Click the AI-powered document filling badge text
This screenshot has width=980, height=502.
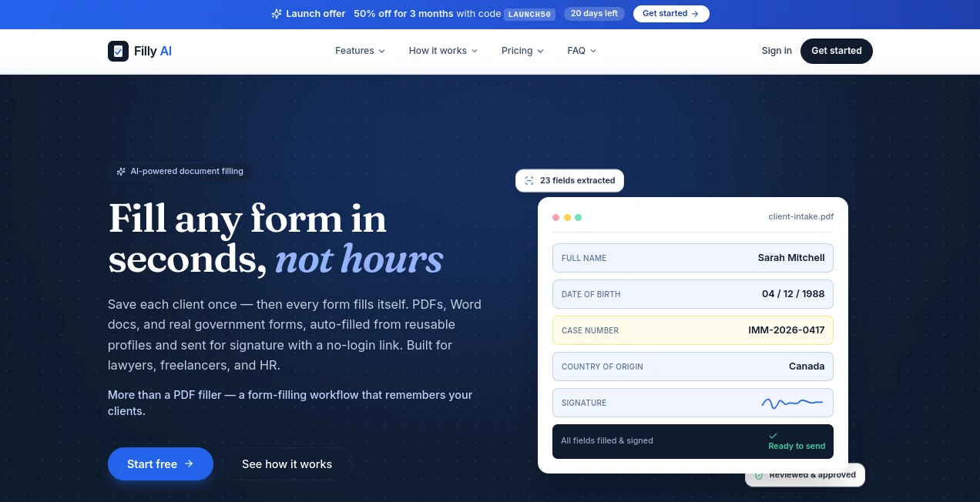point(187,172)
